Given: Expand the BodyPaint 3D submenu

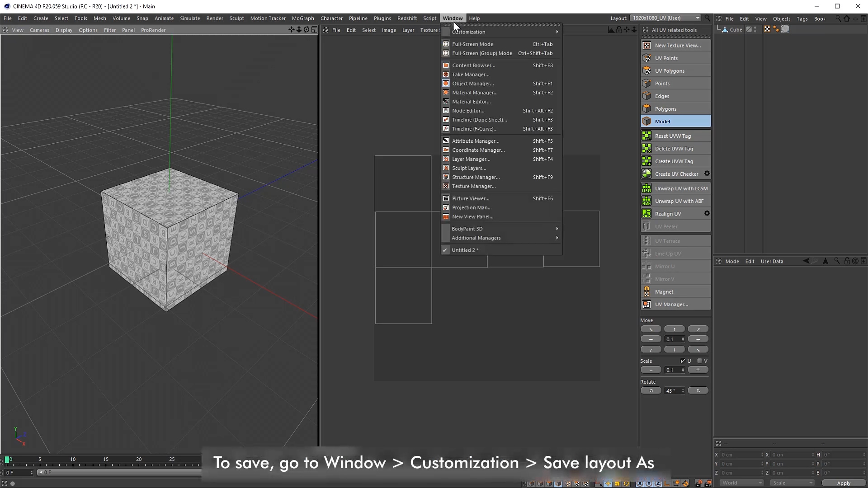Looking at the screenshot, I should [501, 229].
